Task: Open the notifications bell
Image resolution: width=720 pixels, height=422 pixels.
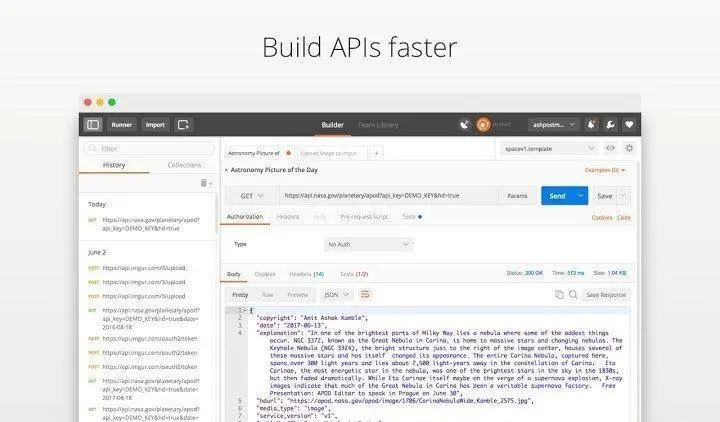Action: click(x=591, y=124)
